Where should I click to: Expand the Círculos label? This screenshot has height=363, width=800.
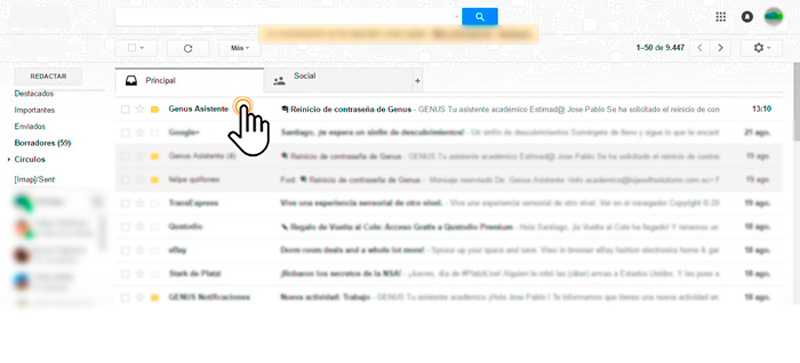(9, 160)
